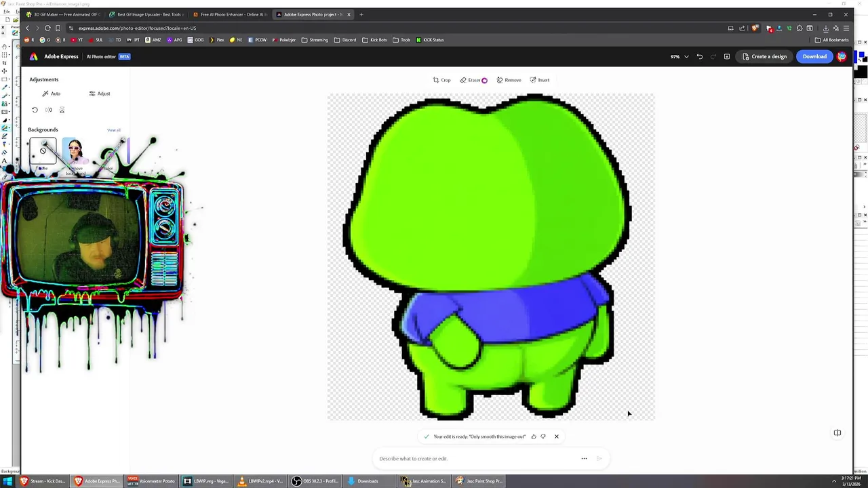Click the address bar URL

(137, 28)
